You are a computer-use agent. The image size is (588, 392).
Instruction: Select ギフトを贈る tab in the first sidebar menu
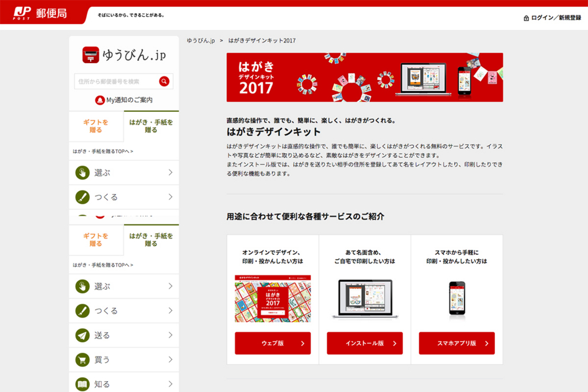[x=96, y=126]
